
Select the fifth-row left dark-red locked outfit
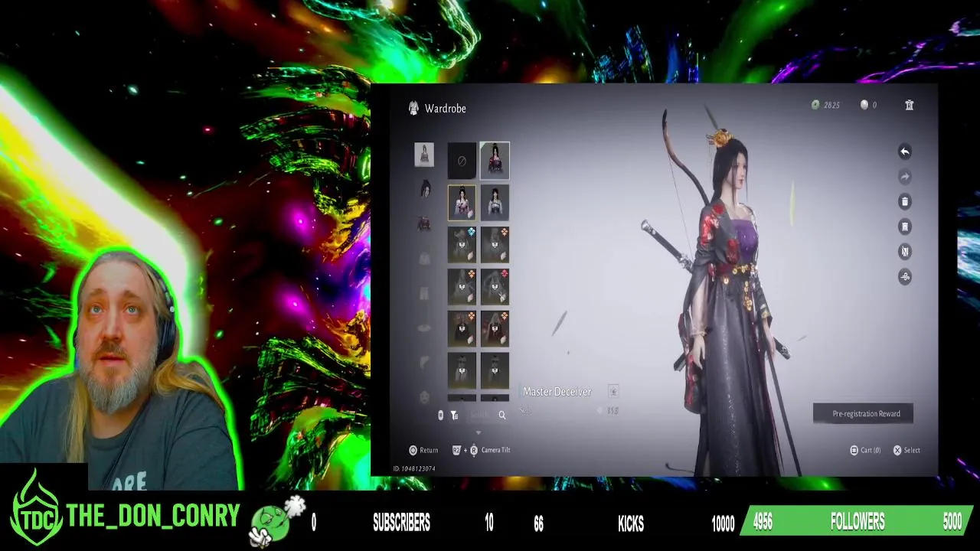(462, 329)
